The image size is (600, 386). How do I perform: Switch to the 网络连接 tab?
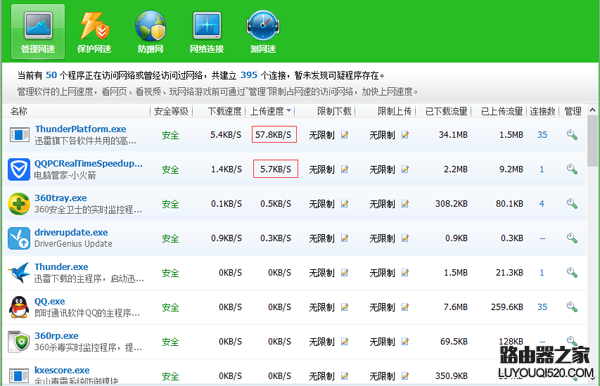[x=207, y=32]
